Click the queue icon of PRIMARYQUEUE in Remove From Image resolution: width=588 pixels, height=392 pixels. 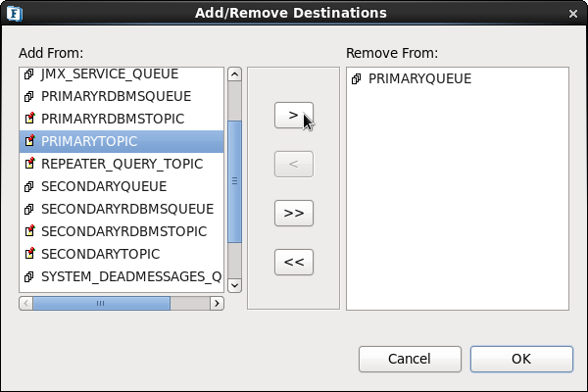point(357,78)
